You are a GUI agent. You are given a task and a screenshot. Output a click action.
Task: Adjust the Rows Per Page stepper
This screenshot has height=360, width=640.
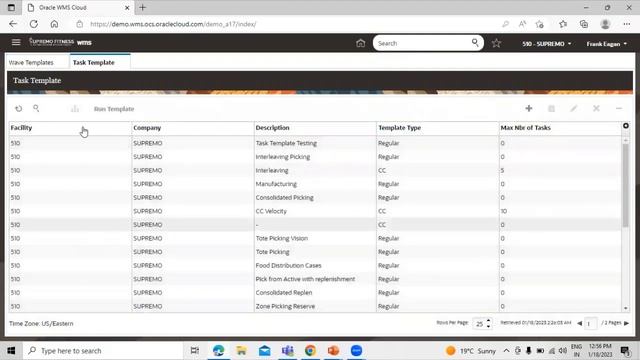(488, 323)
